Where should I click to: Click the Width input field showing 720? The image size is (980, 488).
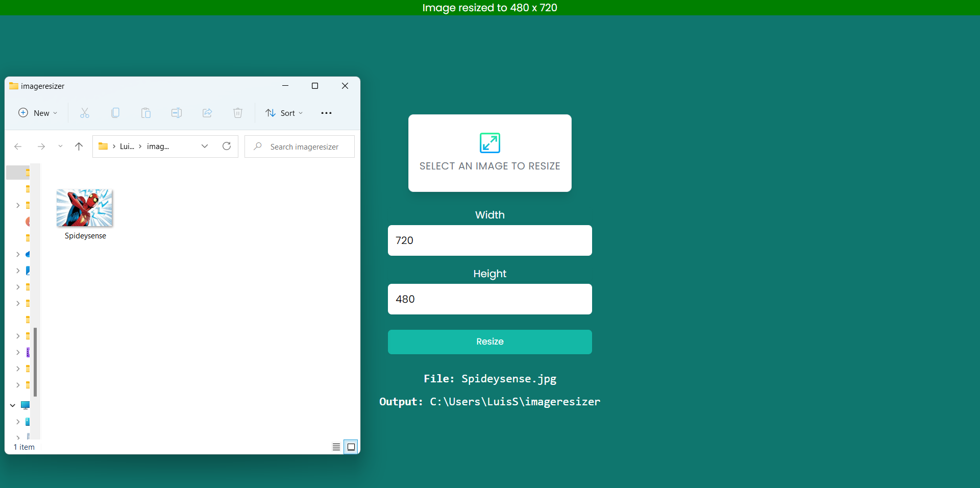coord(489,240)
